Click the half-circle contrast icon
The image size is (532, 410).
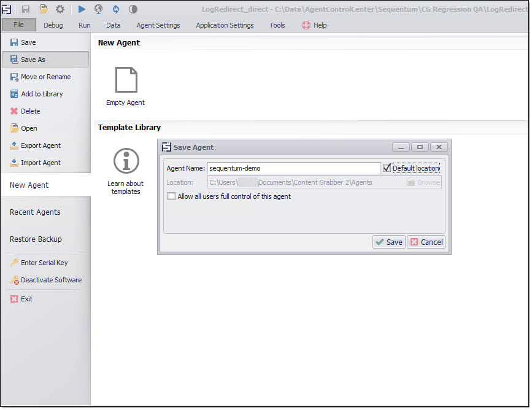[x=133, y=9]
